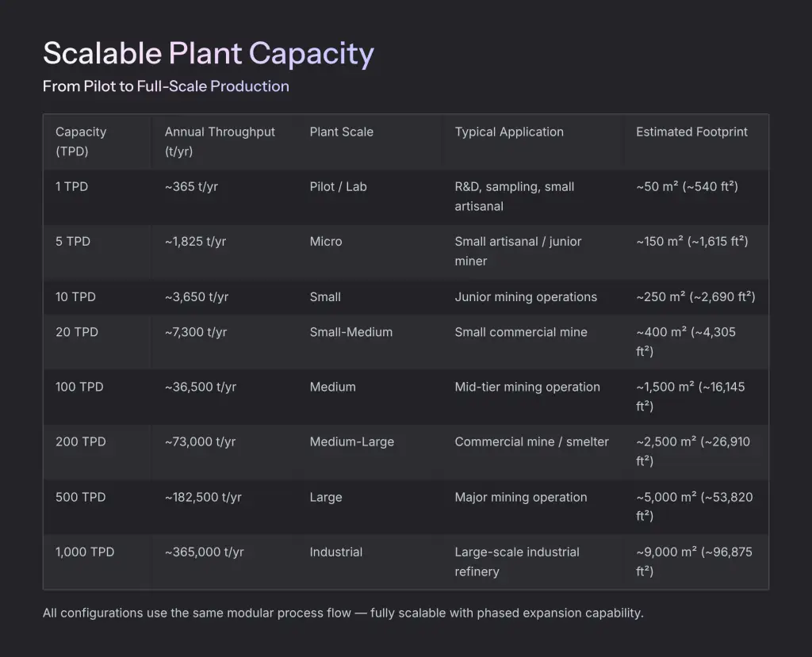This screenshot has width=812, height=657.
Task: Click the 'Typical Application' column header
Action: click(509, 132)
